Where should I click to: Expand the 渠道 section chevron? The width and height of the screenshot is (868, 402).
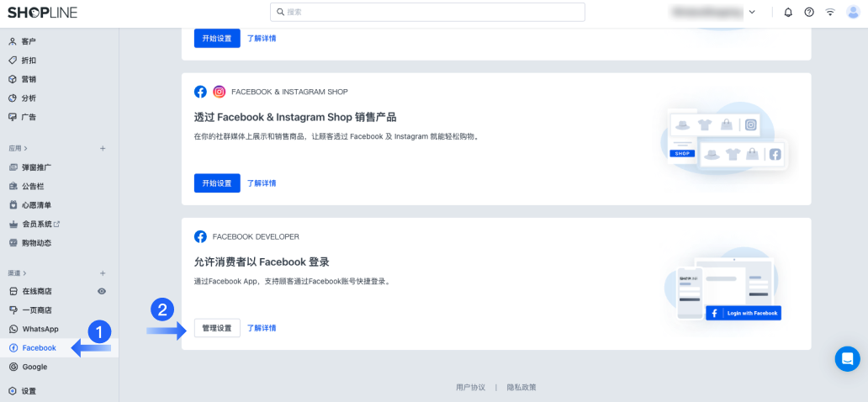point(25,273)
